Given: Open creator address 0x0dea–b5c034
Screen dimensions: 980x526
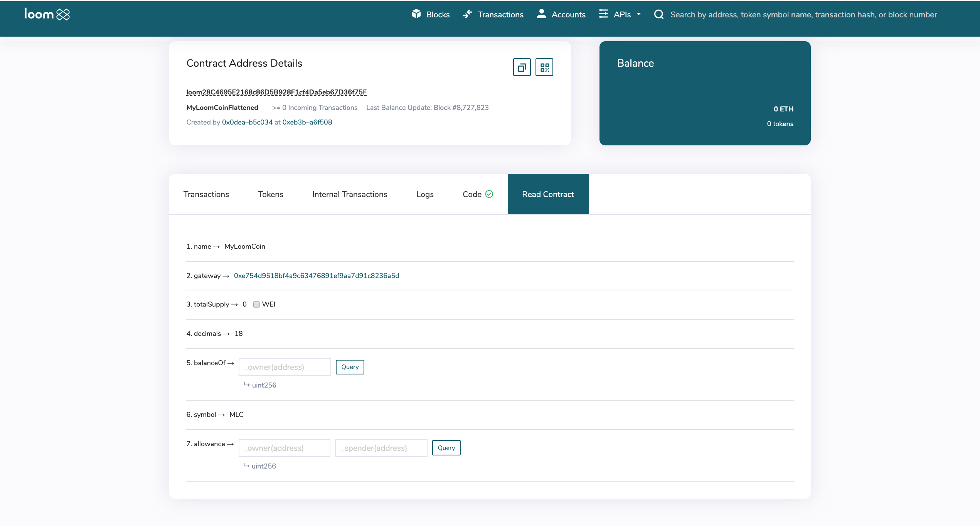Looking at the screenshot, I should pos(247,122).
